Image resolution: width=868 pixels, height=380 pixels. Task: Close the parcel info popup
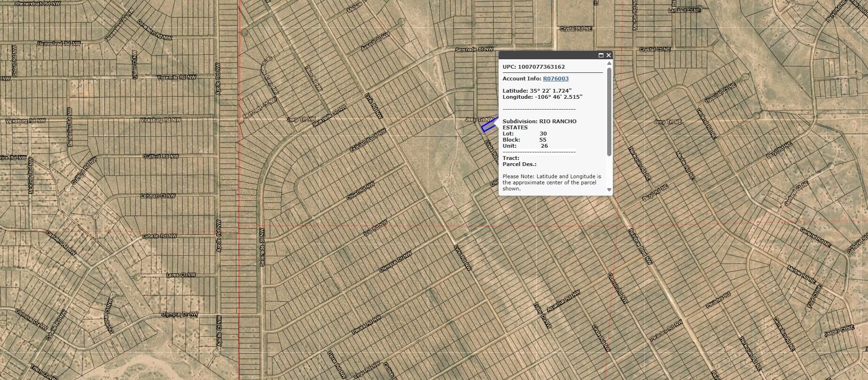[609, 55]
